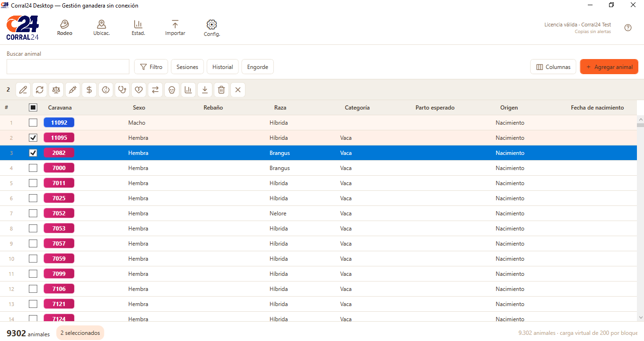Uncheck the checkbox for animal 11095
644x341 pixels.
pos(33,138)
